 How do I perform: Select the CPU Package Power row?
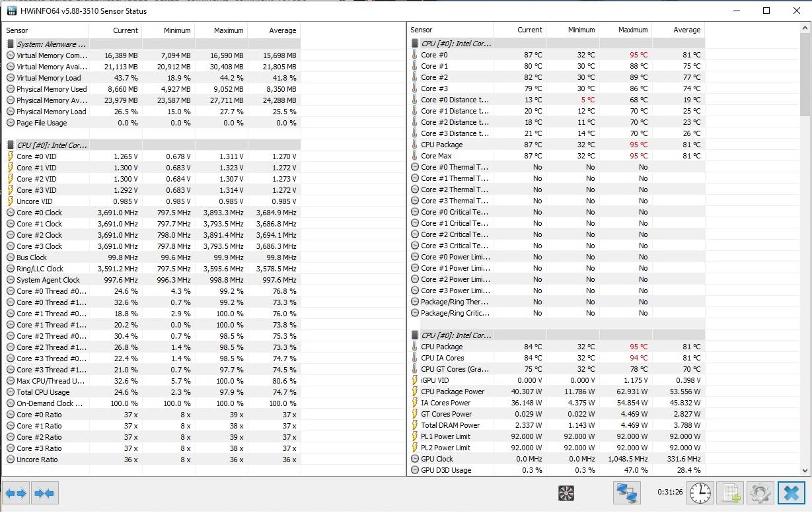click(453, 392)
